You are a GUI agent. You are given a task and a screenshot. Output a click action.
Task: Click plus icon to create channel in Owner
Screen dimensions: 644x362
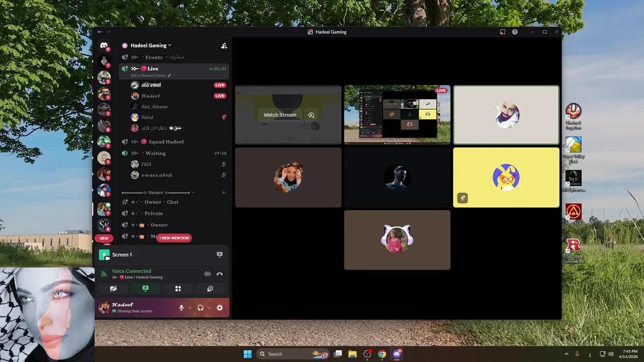tap(224, 193)
